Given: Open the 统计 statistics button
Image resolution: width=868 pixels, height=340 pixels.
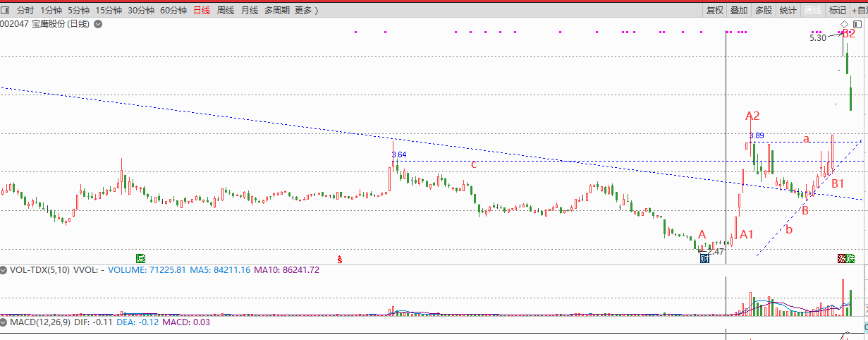Looking at the screenshot, I should tap(788, 10).
